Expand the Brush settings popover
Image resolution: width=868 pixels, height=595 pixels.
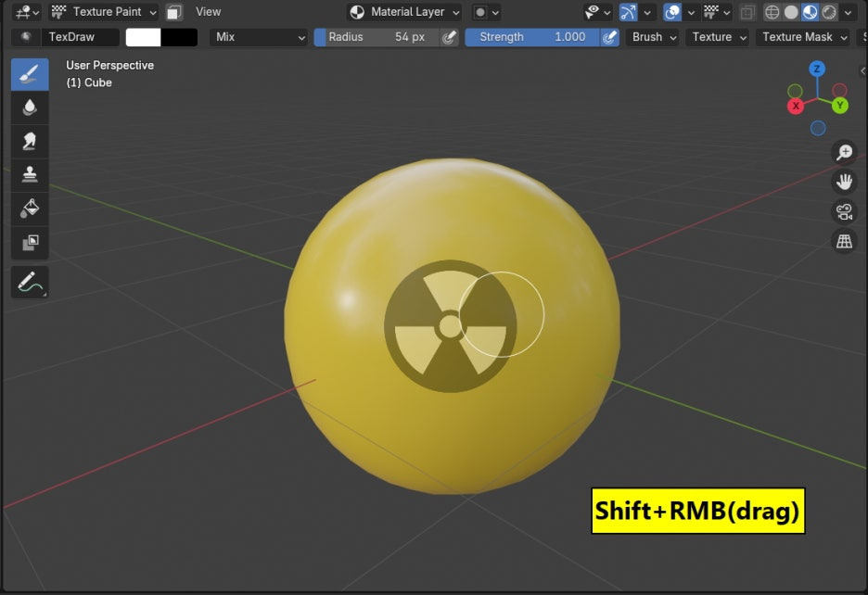click(653, 37)
